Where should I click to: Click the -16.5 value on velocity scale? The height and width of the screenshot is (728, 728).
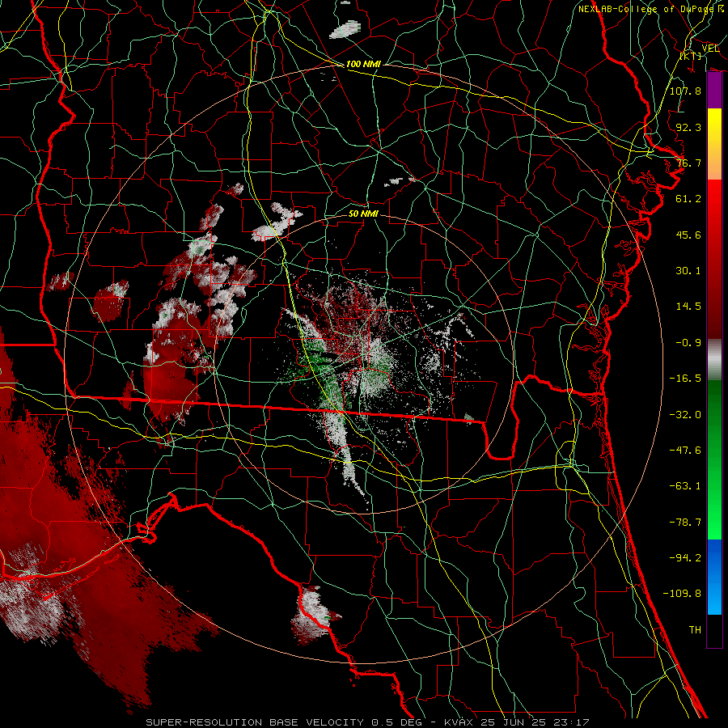pos(685,379)
